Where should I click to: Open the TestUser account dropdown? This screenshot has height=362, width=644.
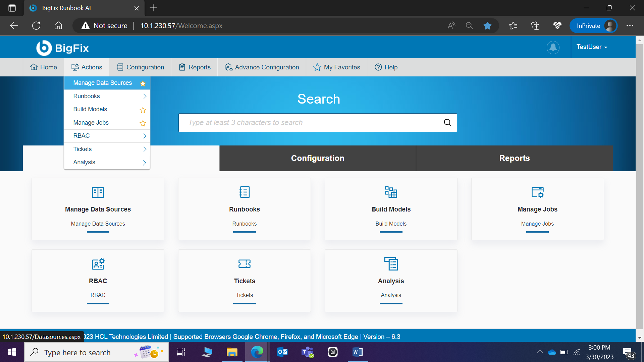(x=592, y=47)
